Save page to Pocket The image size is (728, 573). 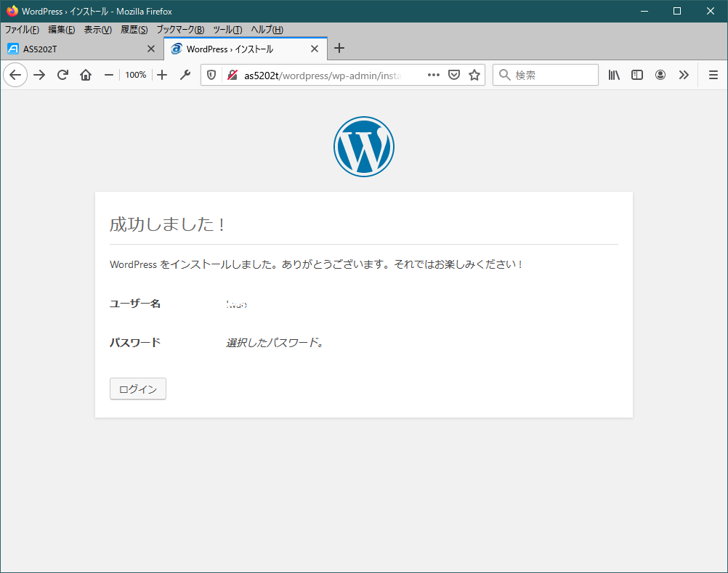[454, 75]
